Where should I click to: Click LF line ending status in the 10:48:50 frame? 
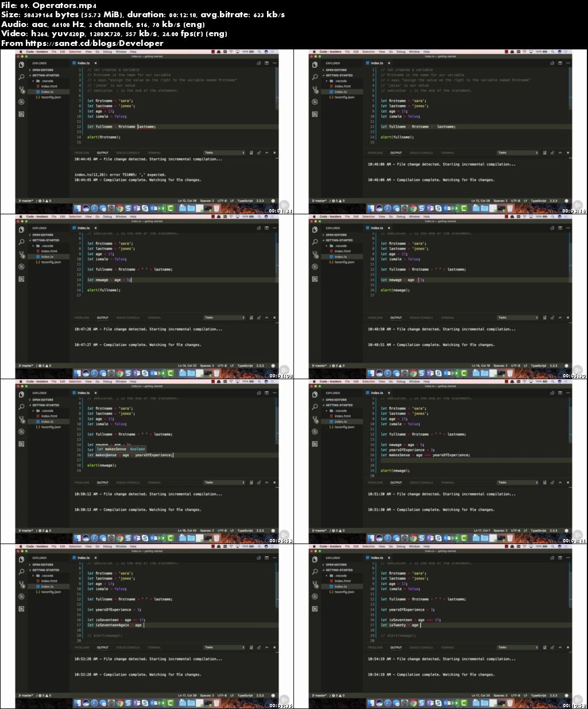525,365
